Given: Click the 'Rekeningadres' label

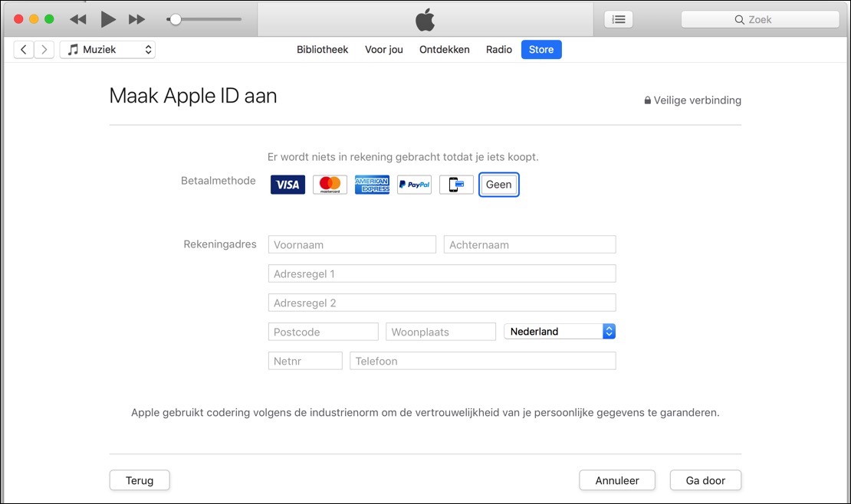Looking at the screenshot, I should [220, 244].
